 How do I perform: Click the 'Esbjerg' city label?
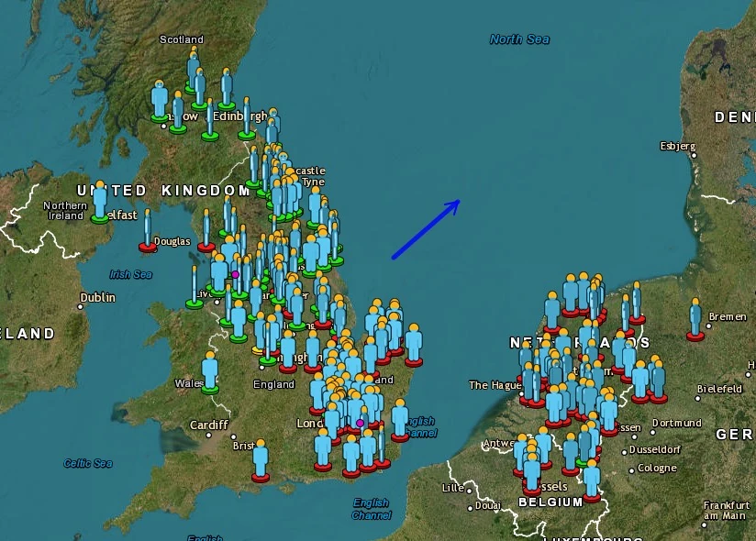[678, 146]
